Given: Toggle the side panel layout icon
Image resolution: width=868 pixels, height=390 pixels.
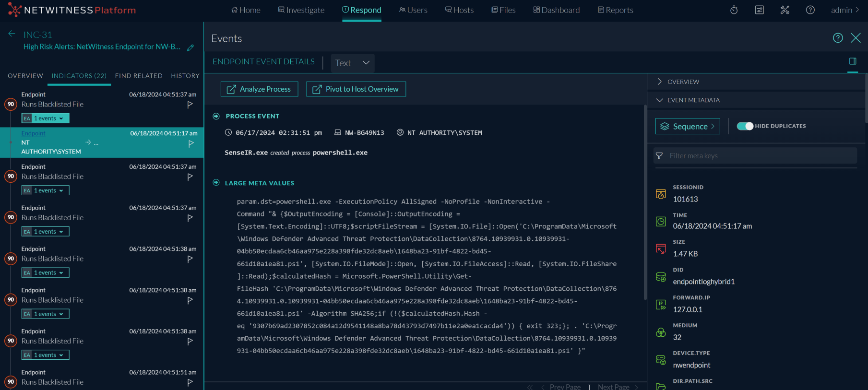Looking at the screenshot, I should pos(852,61).
